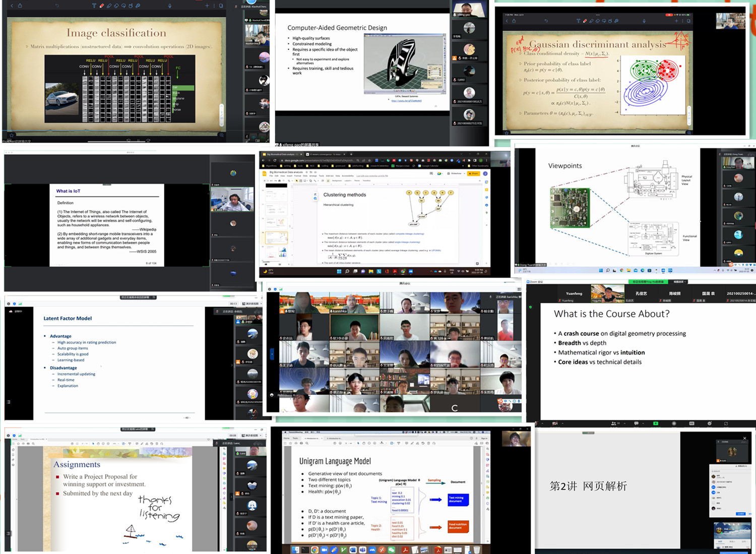Select the red pen tool in Image classification toolbar
The height and width of the screenshot is (554, 756).
coord(101,6)
